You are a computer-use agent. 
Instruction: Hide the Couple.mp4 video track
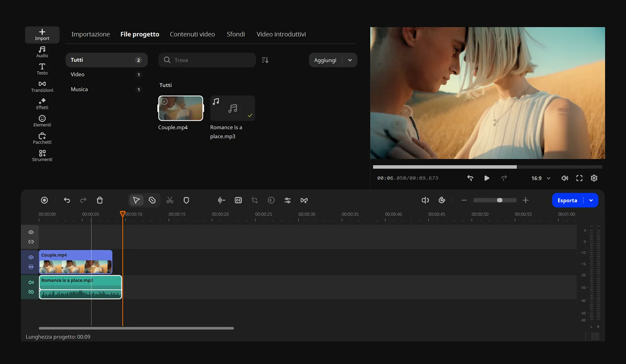[x=31, y=257]
